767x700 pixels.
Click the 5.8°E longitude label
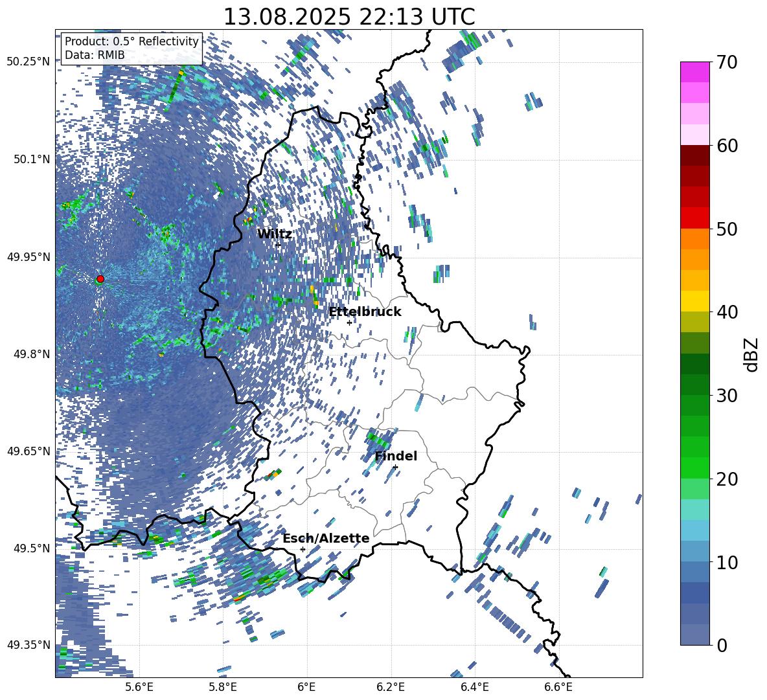click(223, 687)
